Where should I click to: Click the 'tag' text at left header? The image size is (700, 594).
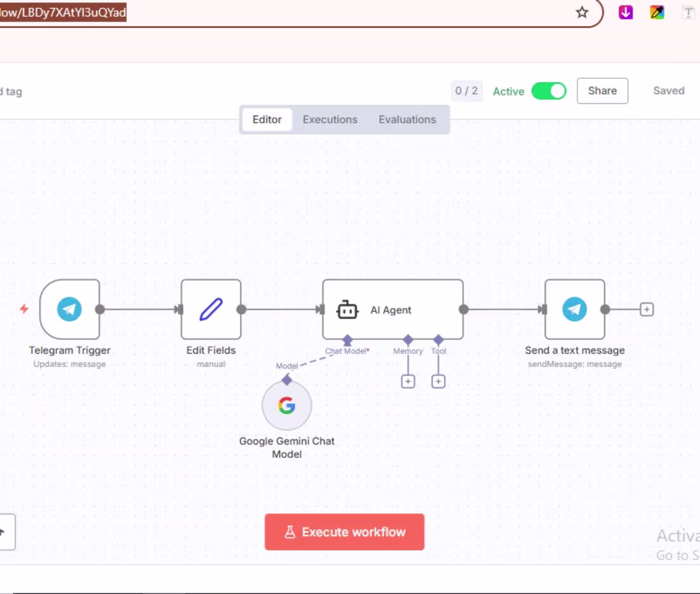tap(13, 92)
